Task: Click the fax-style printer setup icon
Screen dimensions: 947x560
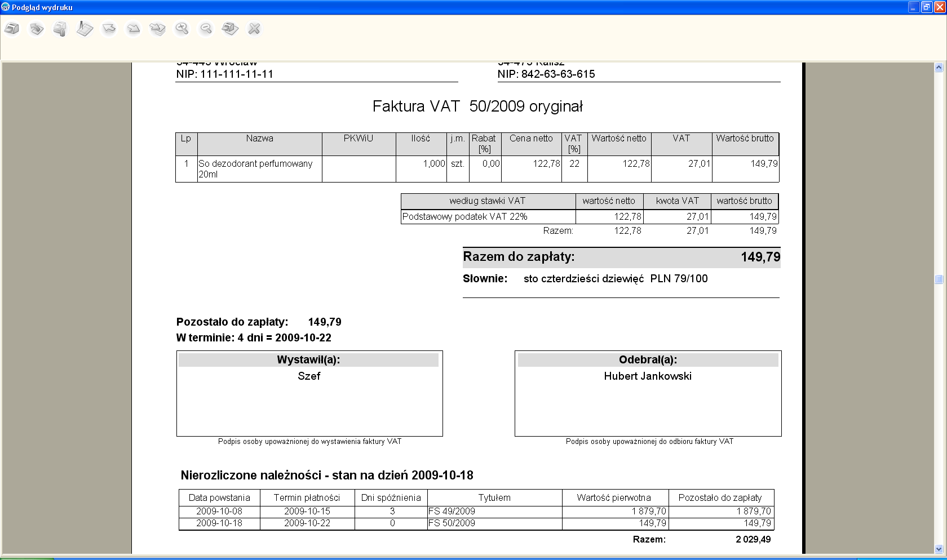Action: point(60,29)
